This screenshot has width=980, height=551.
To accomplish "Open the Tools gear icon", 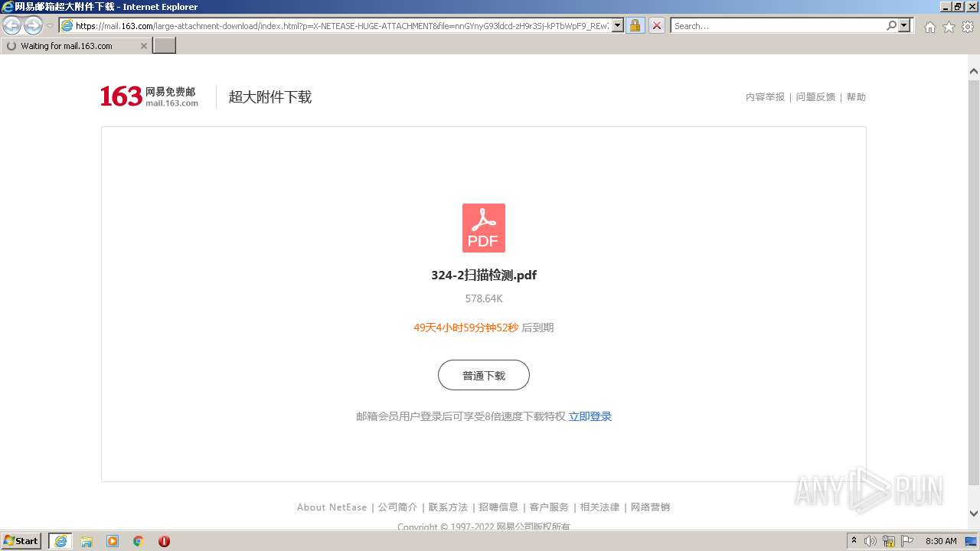I will (968, 27).
